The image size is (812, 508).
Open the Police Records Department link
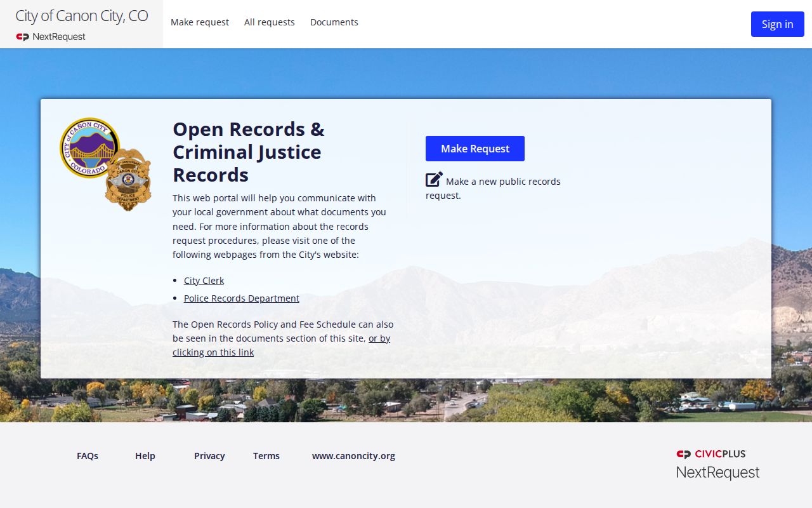coord(242,298)
